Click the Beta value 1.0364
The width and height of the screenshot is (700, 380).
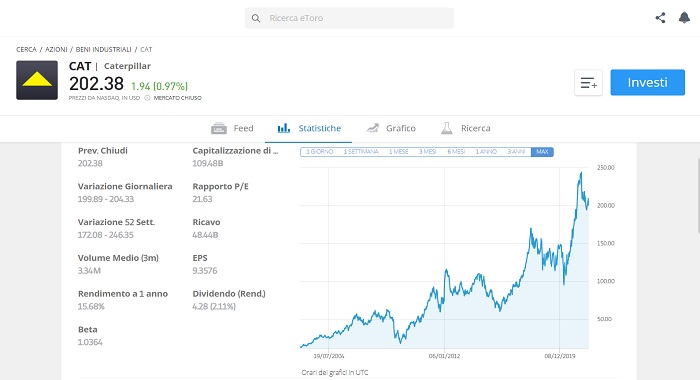pyautogui.click(x=90, y=342)
